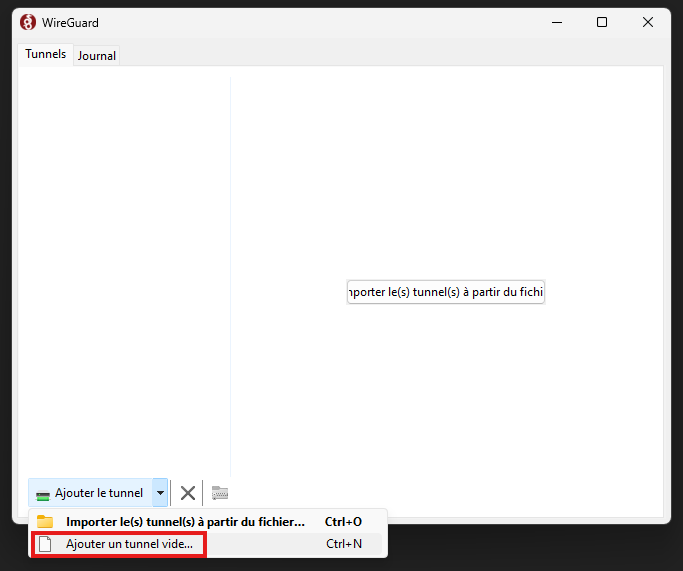Maximize the WireGuard window
The width and height of the screenshot is (683, 571).
(x=602, y=22)
